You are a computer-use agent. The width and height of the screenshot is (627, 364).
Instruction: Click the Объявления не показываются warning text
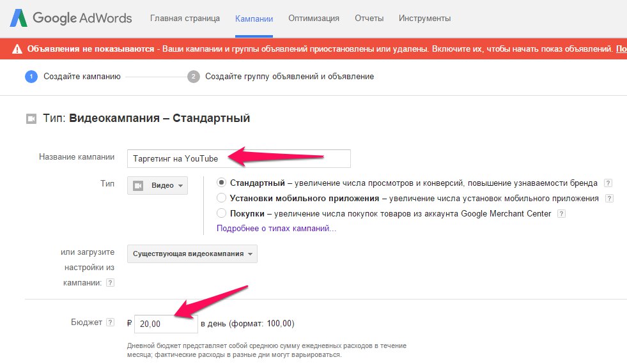click(x=91, y=49)
